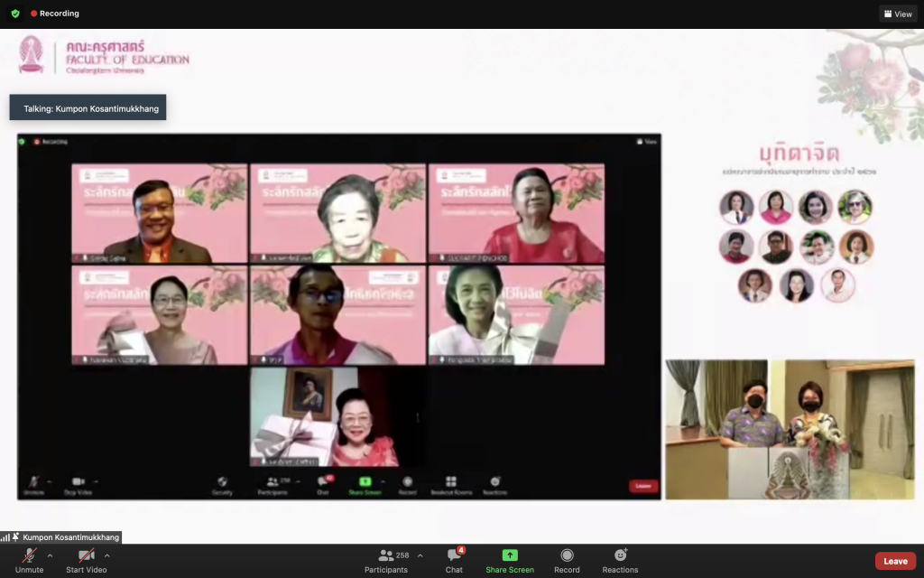
Task: Open audio options caret beside Unmute
Action: tap(50, 555)
